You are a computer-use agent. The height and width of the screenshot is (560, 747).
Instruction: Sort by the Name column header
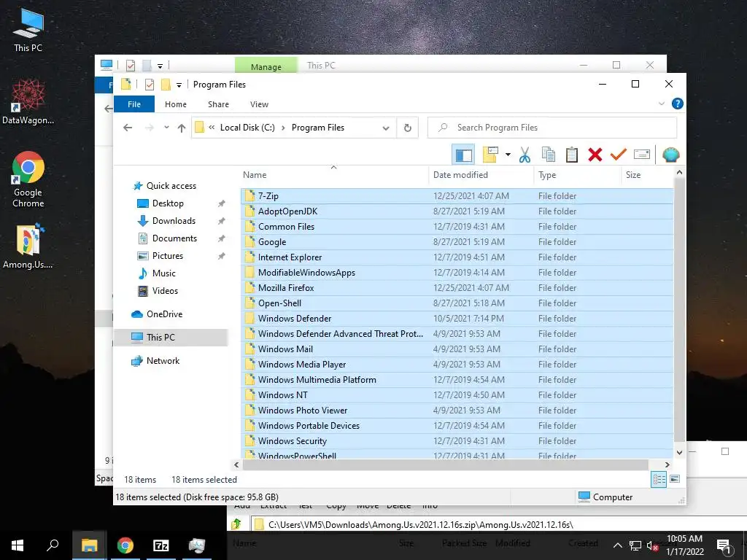[x=334, y=175]
